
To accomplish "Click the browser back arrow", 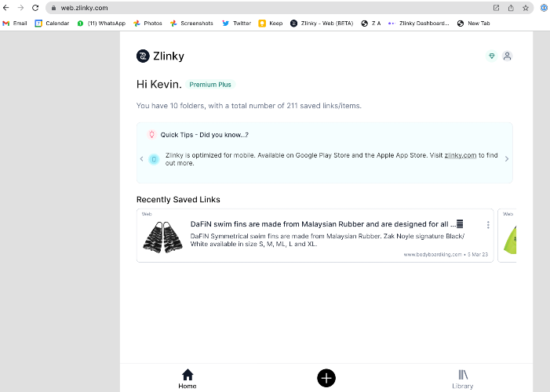I will 6,8.
